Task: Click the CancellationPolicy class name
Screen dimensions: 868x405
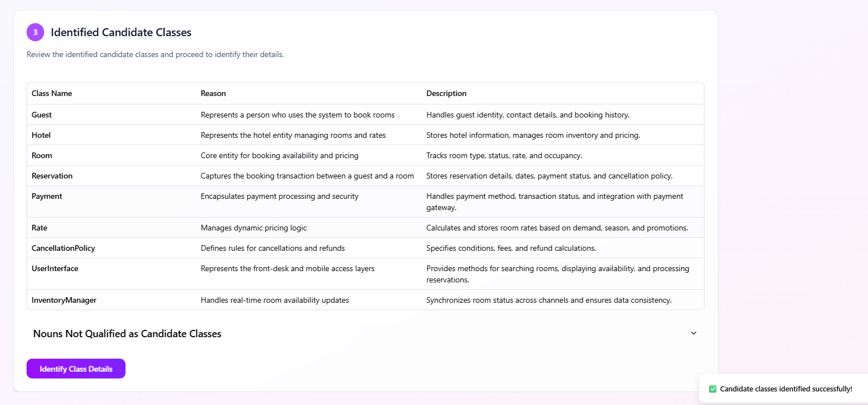Action: [x=63, y=248]
